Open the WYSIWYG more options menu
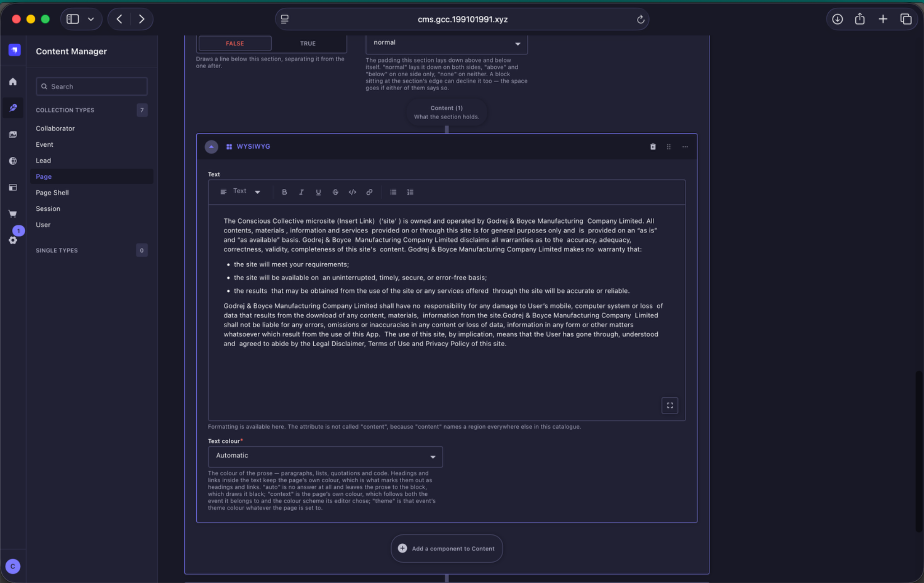 (685, 146)
